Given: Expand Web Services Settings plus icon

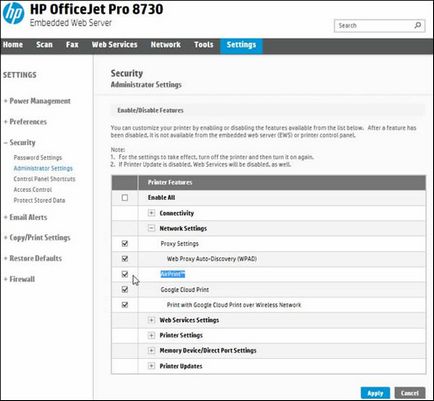Looking at the screenshot, I should pos(151,320).
